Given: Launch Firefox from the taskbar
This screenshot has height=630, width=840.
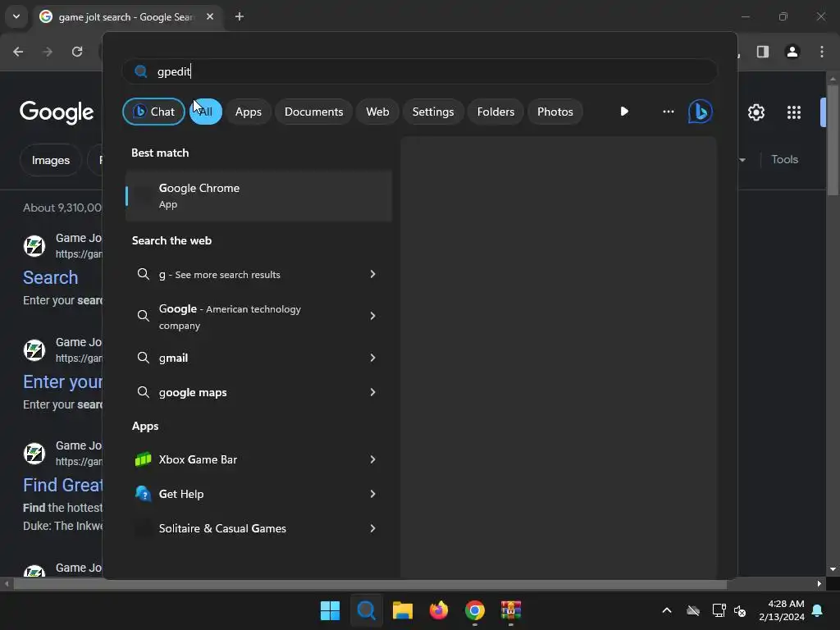Looking at the screenshot, I should pos(439,610).
